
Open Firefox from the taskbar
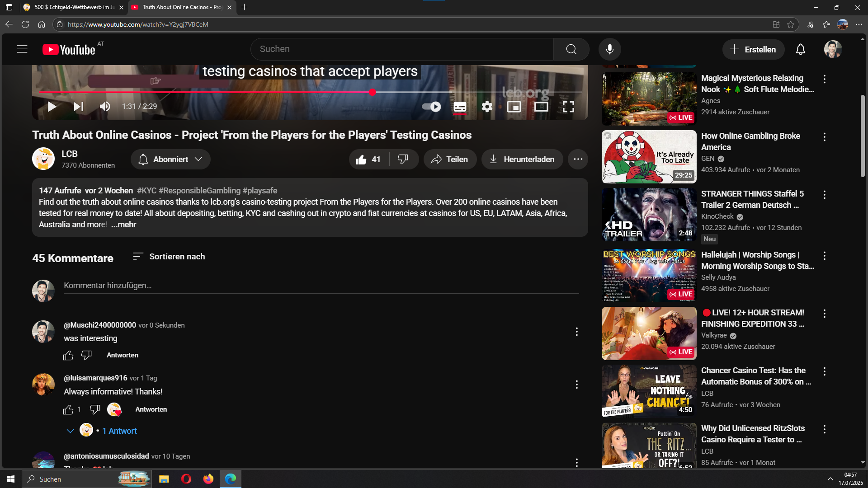point(208,479)
